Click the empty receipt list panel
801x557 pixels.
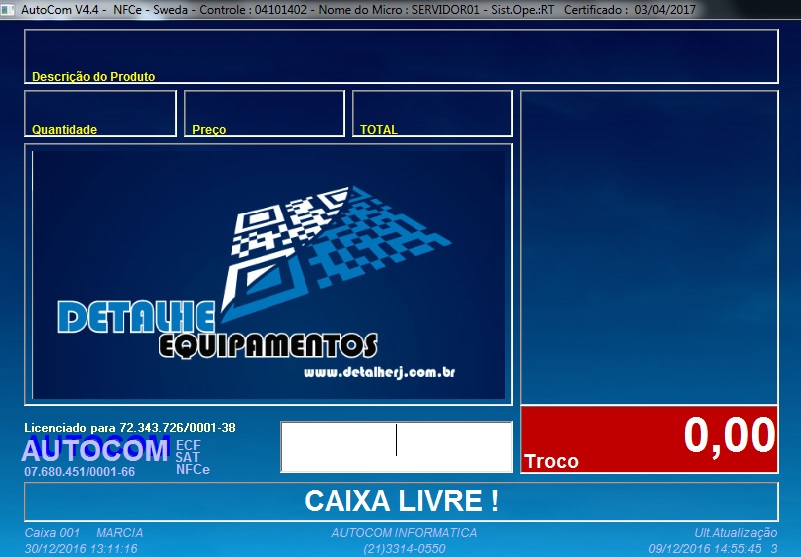pos(649,248)
